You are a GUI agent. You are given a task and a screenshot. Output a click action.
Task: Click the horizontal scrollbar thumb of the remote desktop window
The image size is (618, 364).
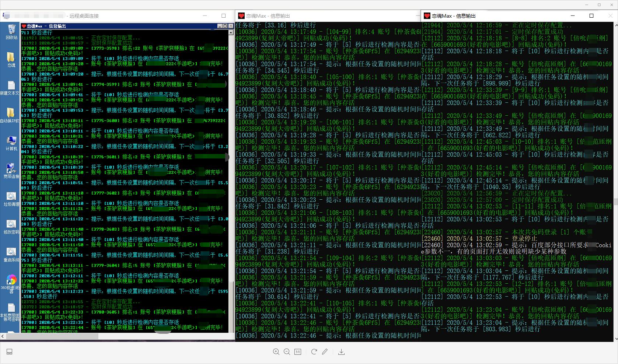(x=52, y=336)
